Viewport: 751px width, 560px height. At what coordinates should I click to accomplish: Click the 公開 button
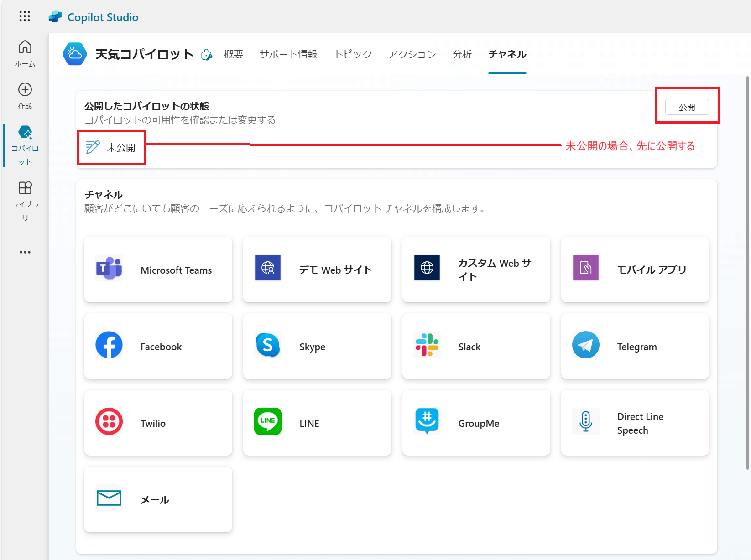point(687,107)
